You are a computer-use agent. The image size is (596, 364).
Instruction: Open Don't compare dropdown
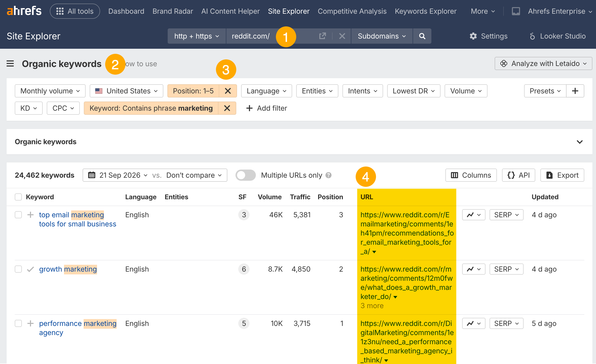tap(194, 175)
